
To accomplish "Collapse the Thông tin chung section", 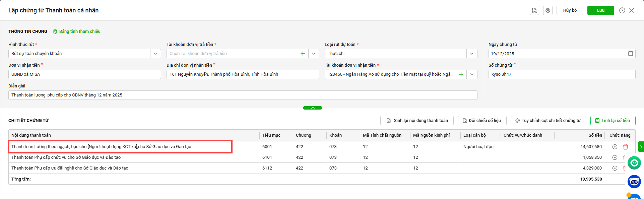I will coord(312,108).
